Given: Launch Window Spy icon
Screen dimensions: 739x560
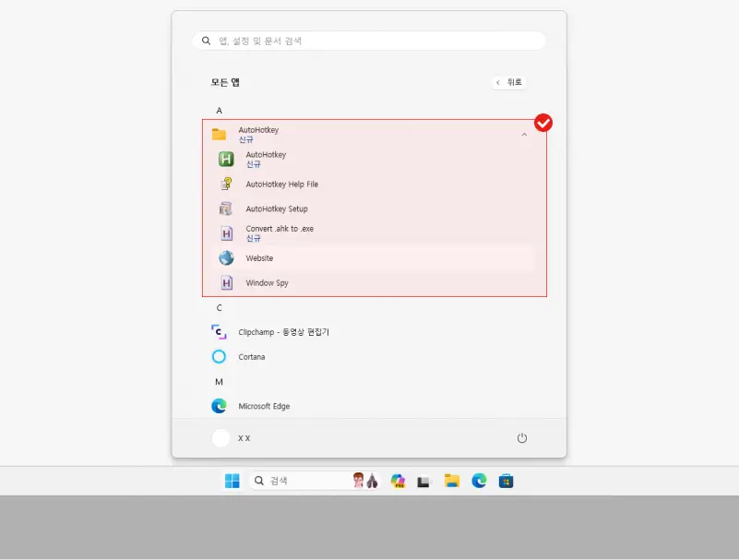Looking at the screenshot, I should click(226, 283).
